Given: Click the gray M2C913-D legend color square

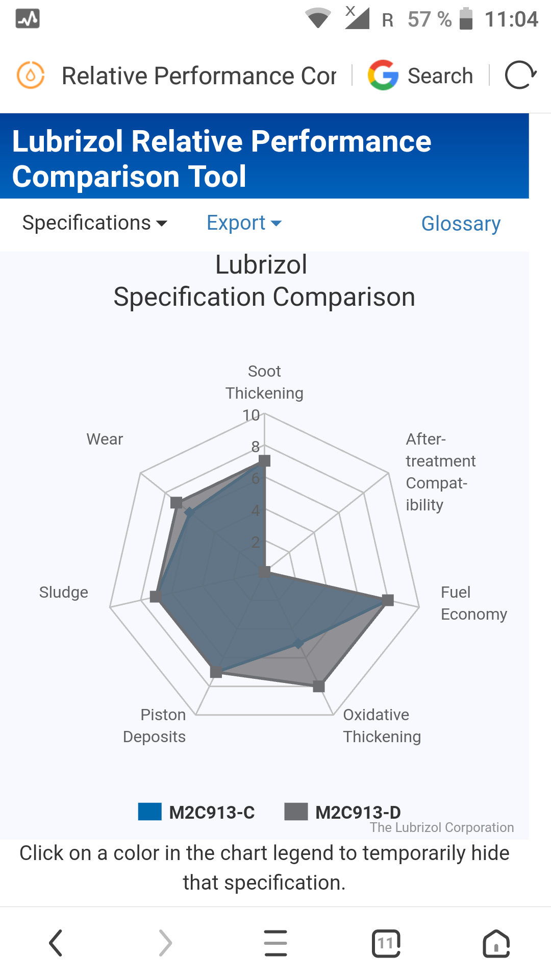Looking at the screenshot, I should click(296, 812).
